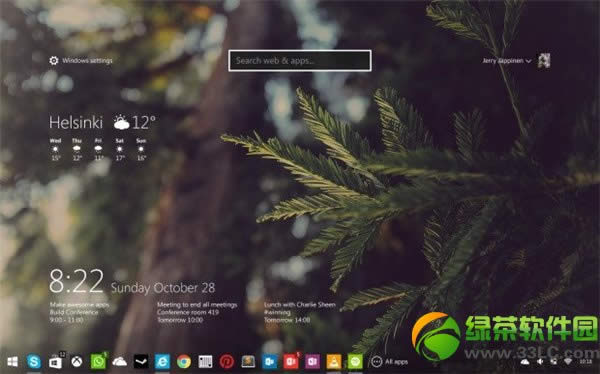Open the system tray volume icon
This screenshot has height=374, width=600.
coord(540,362)
